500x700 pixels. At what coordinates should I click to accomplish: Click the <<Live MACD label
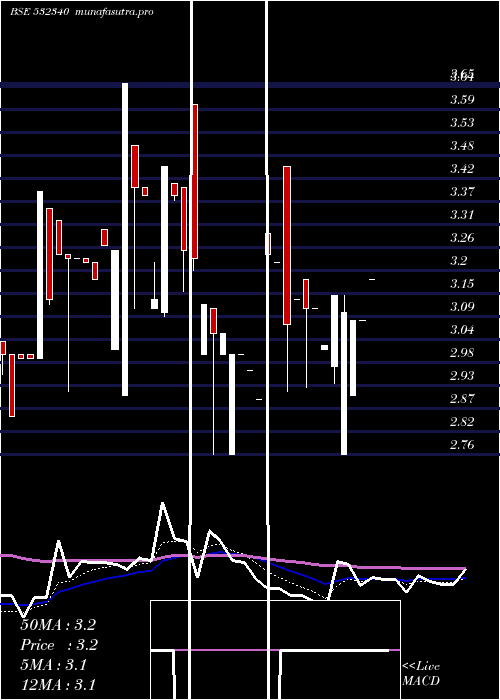[x=421, y=674]
